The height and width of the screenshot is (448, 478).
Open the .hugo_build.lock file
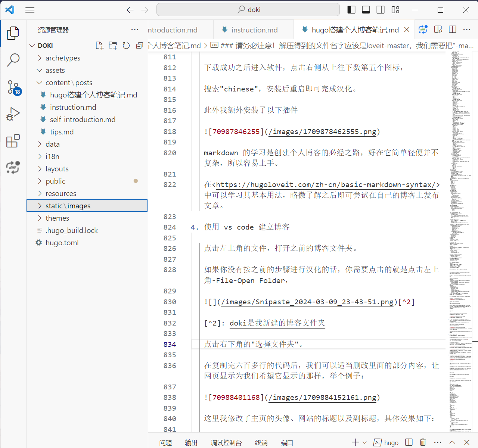pos(87,230)
